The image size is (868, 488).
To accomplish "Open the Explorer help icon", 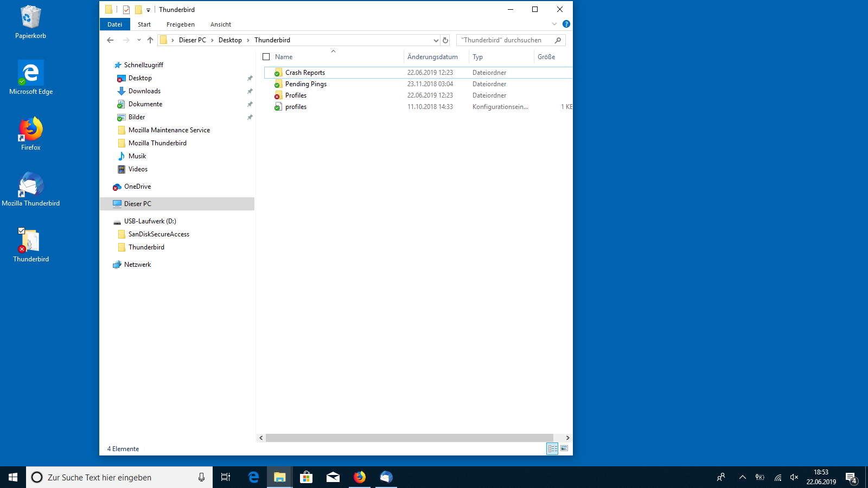I will 566,24.
